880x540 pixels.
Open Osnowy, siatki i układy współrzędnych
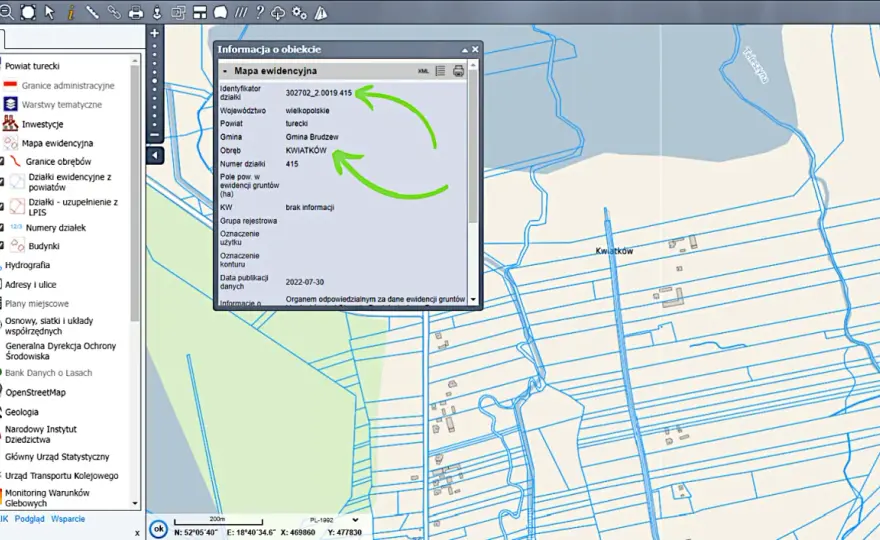click(x=49, y=326)
